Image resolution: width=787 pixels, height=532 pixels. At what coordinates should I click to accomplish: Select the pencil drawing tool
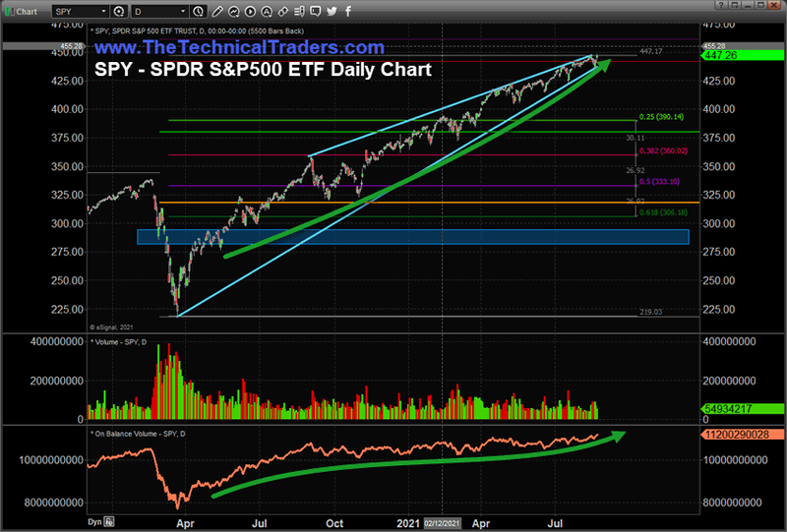point(216,11)
